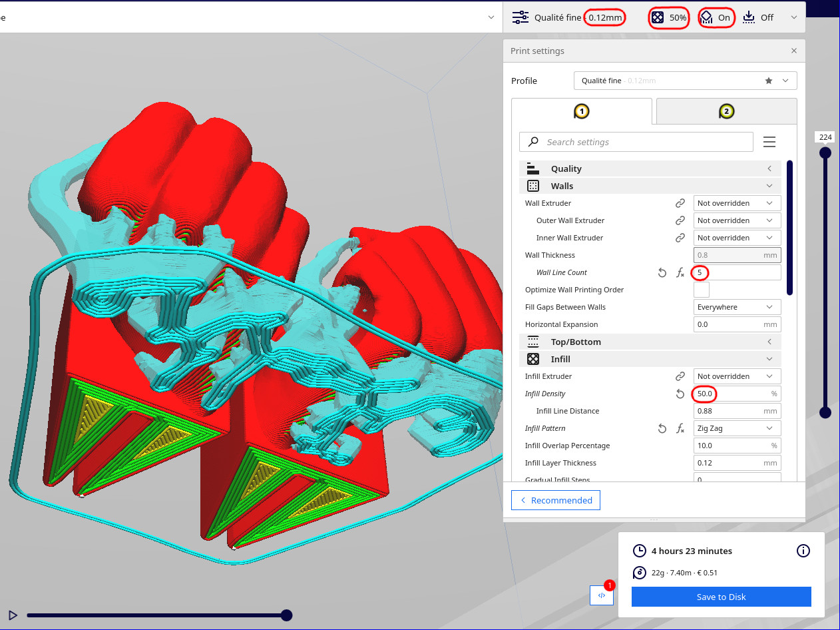Collapse the Infill section
840x630 pixels.
(x=769, y=359)
